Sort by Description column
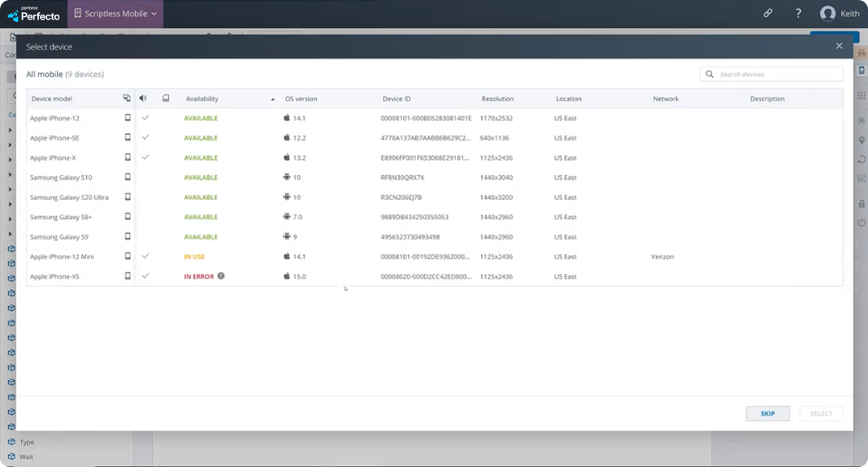Screen dimensions: 868x467 [x=767, y=98]
